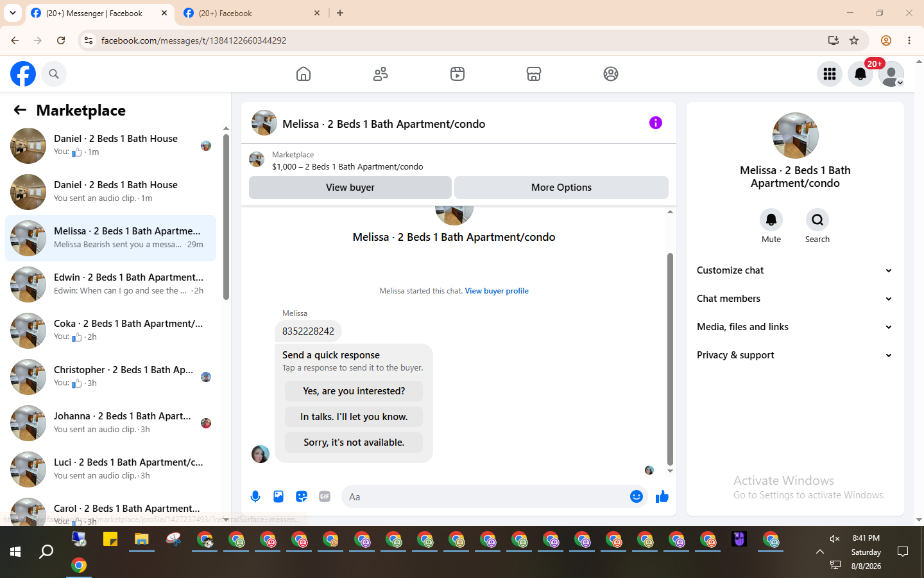Open Johanna's 2 Beds 1 Bath conversation
The width and height of the screenshot is (924, 578).
click(x=110, y=423)
